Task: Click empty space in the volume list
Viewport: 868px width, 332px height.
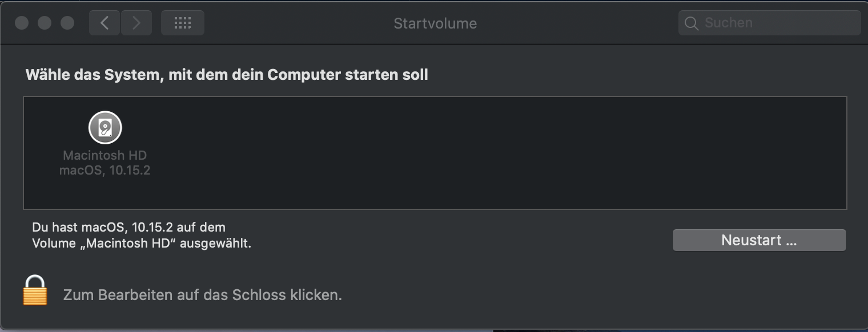Action: tap(485, 153)
